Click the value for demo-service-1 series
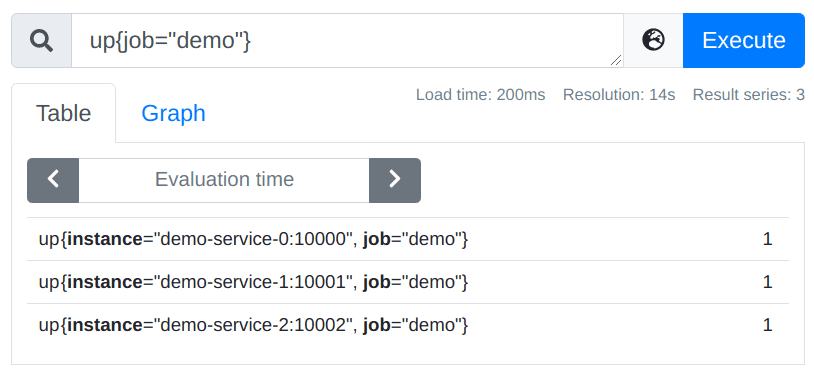814x371 pixels. (767, 282)
